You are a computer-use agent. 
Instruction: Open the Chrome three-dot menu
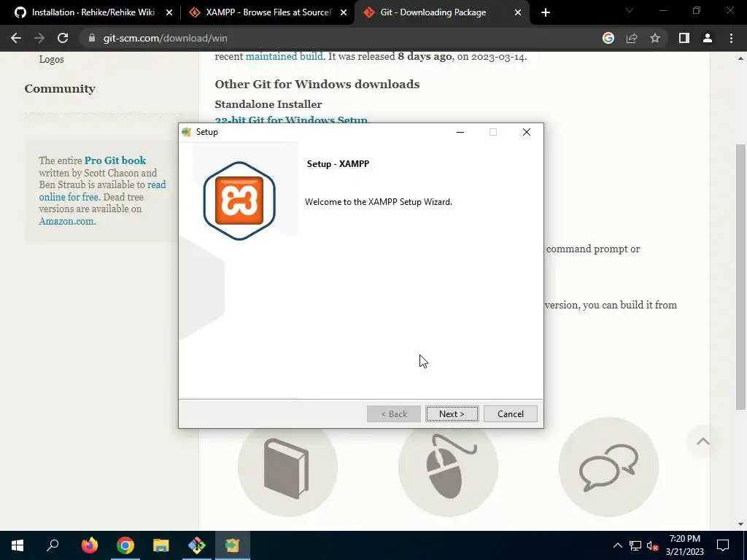pos(731,38)
